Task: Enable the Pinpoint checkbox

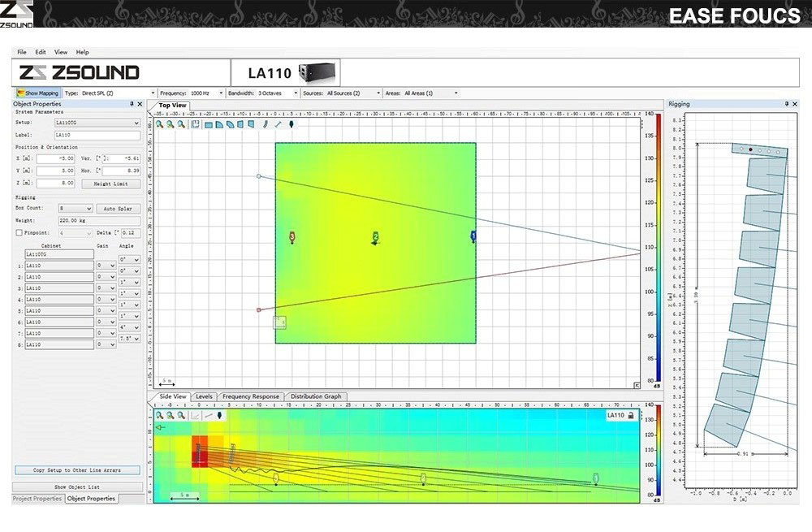Action: click(19, 232)
